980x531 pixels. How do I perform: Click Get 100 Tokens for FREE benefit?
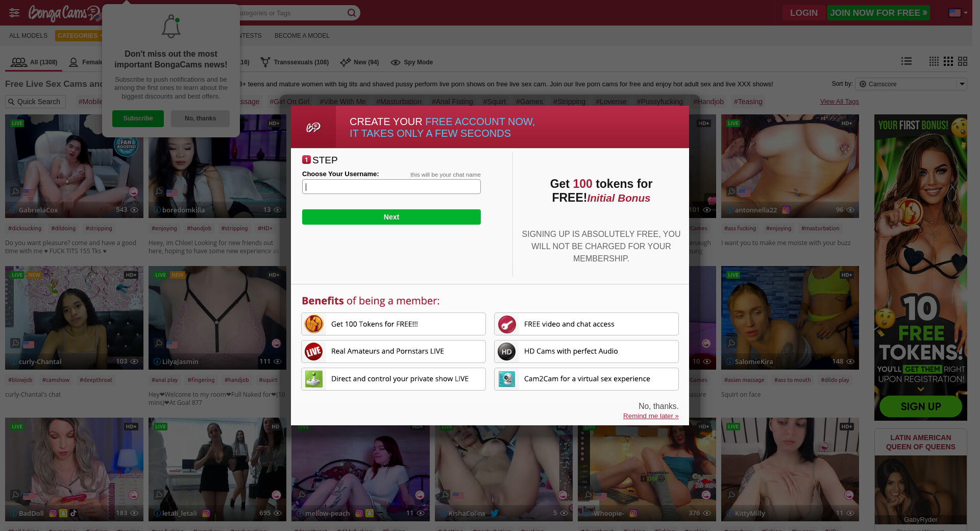[394, 324]
